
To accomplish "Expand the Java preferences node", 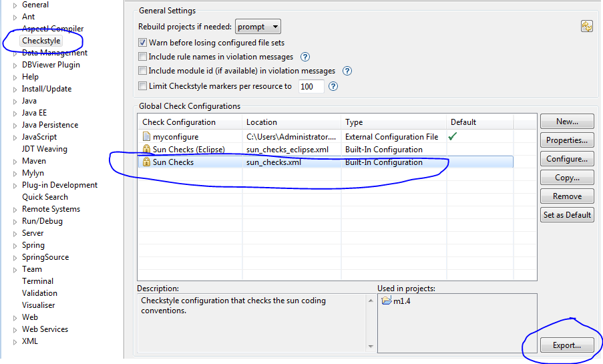I will tap(15, 102).
